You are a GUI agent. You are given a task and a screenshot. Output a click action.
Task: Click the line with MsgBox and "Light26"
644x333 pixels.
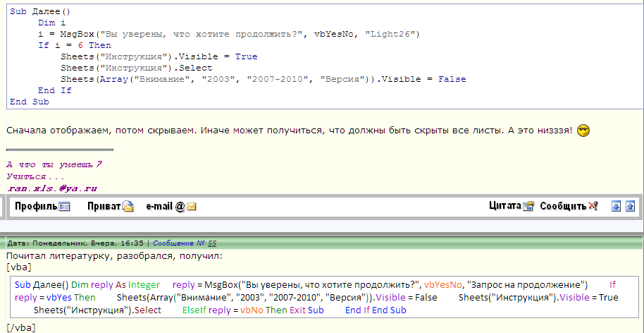229,34
